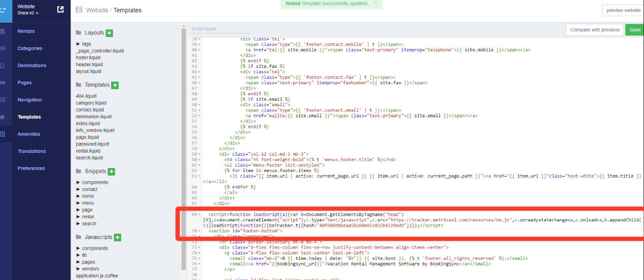This screenshot has height=280, width=644.
Task: Click the plus icon beside Javascripts
Action: point(118,237)
